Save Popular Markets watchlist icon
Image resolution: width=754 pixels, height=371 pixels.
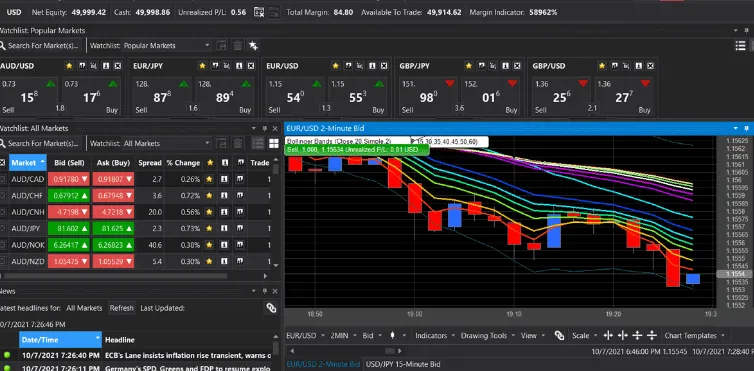[221, 46]
